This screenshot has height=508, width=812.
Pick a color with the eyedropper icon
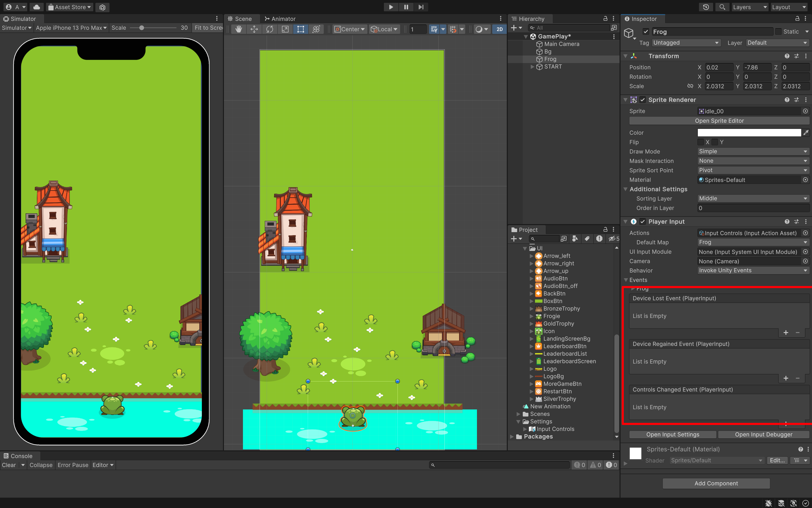(x=806, y=133)
